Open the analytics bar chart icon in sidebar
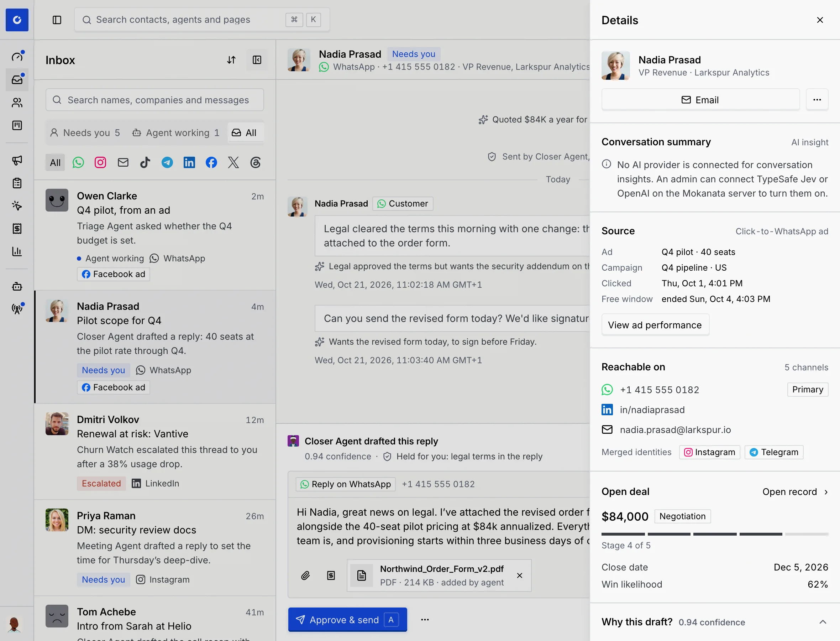The height and width of the screenshot is (641, 840). coord(17,251)
